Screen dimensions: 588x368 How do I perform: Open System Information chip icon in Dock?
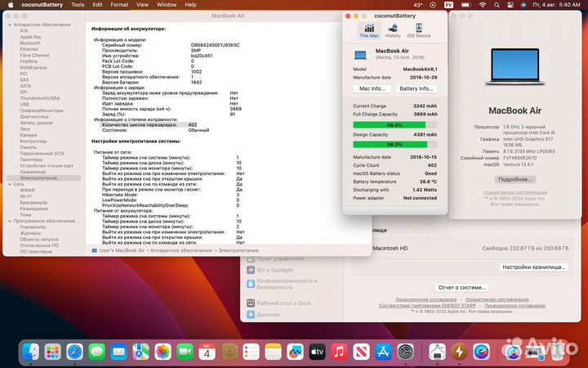coord(437,352)
